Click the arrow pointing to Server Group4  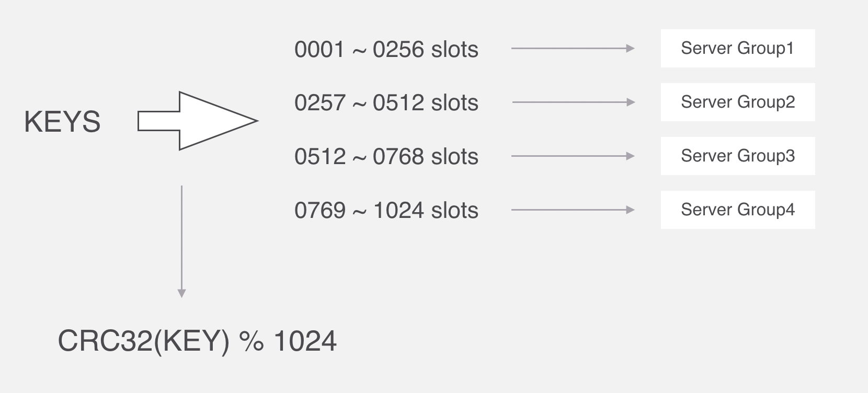point(573,210)
